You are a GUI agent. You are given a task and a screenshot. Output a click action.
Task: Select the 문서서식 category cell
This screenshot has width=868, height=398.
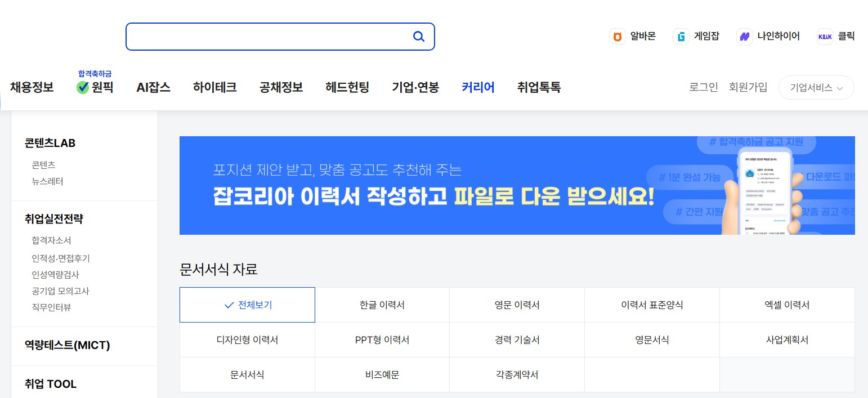[x=247, y=375]
